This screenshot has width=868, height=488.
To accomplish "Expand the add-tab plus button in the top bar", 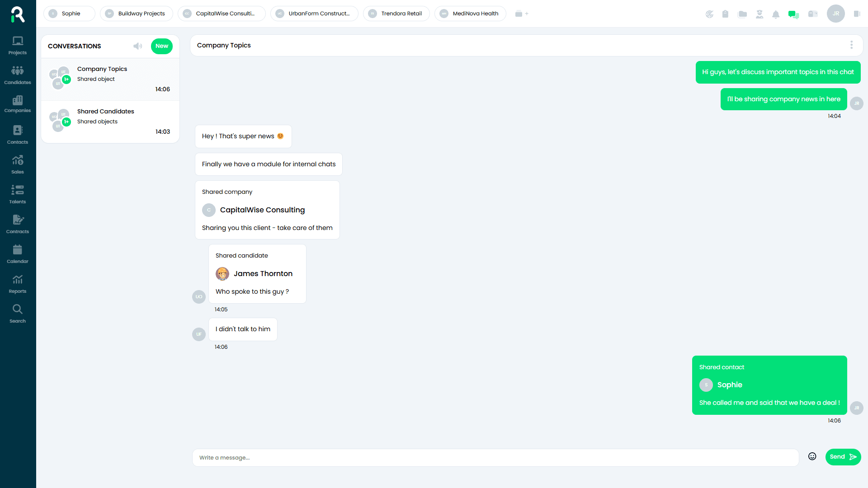I will [x=526, y=14].
